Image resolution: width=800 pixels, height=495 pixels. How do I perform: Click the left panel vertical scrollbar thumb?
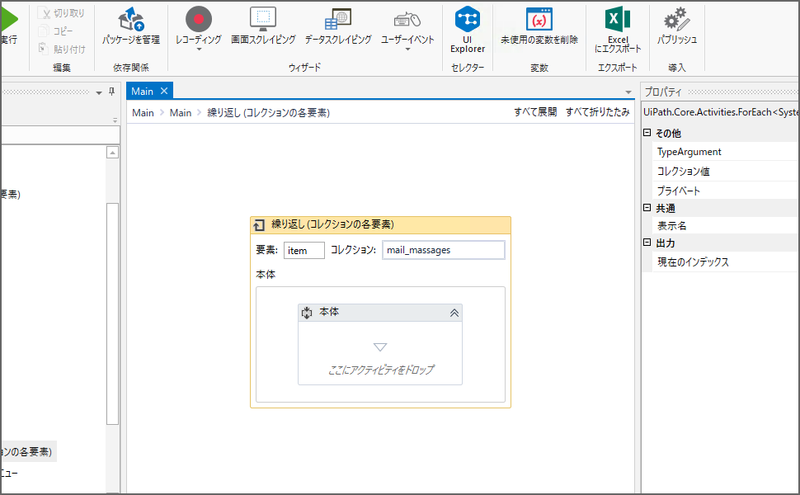tap(112, 314)
